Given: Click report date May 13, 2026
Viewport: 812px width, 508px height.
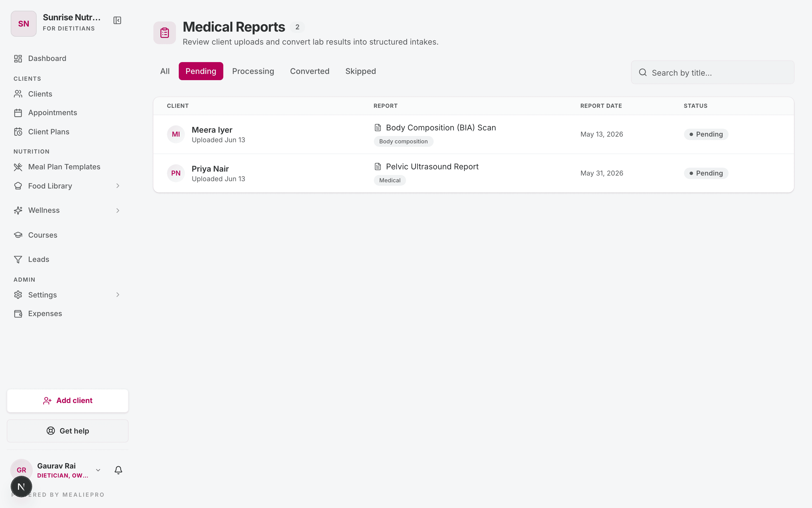Looking at the screenshot, I should coord(602,134).
